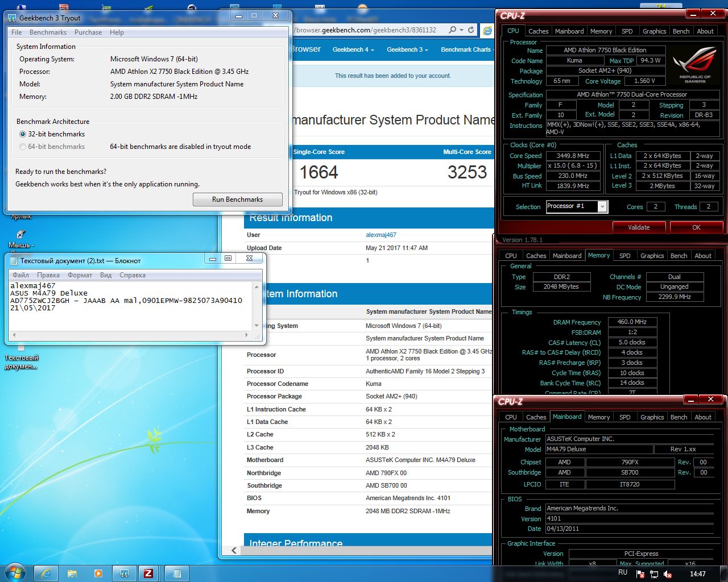Open Action Center flag in system tray
Screen dimensions: 728x582
point(641,574)
